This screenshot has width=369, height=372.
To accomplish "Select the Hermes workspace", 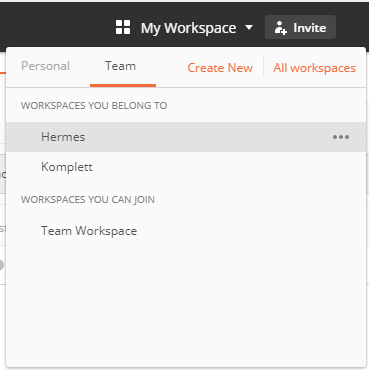I will pyautogui.click(x=186, y=137).
